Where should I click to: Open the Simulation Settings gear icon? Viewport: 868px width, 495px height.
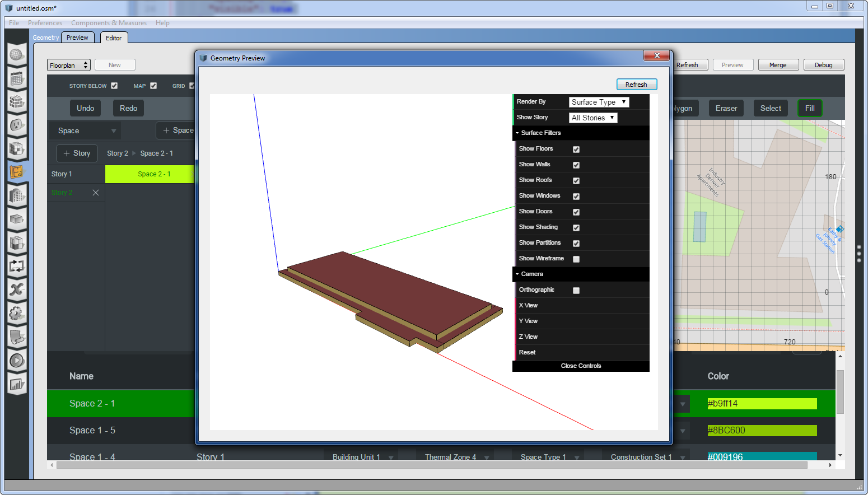click(17, 314)
